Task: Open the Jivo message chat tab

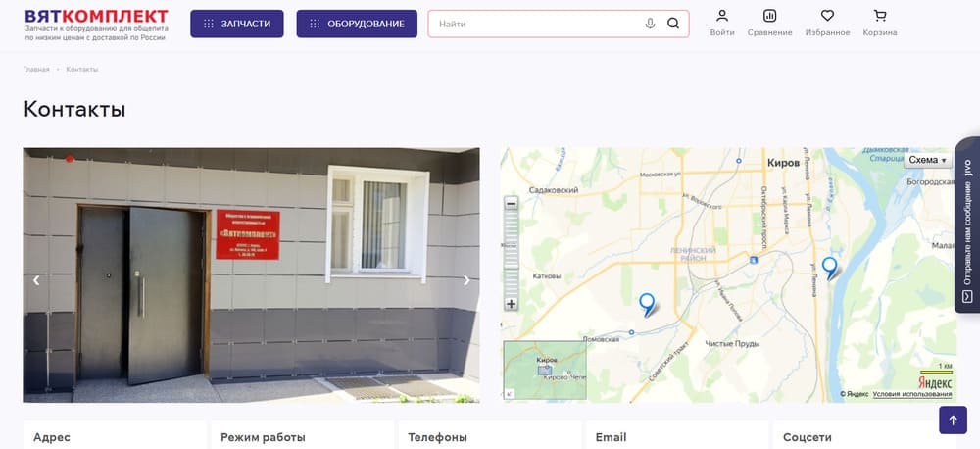Action: click(967, 224)
